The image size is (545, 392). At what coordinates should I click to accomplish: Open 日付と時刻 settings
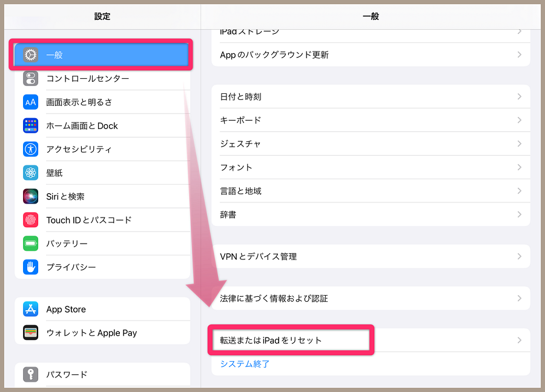pyautogui.click(x=371, y=96)
